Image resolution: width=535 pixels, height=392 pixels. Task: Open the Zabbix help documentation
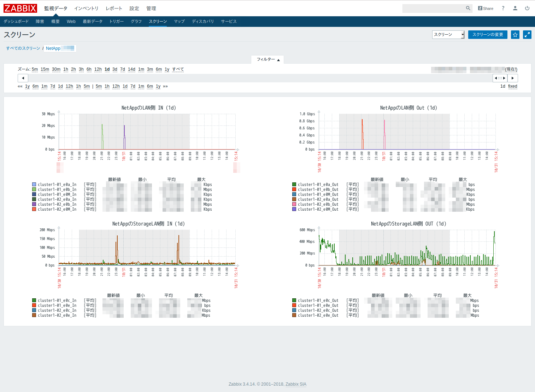(503, 8)
